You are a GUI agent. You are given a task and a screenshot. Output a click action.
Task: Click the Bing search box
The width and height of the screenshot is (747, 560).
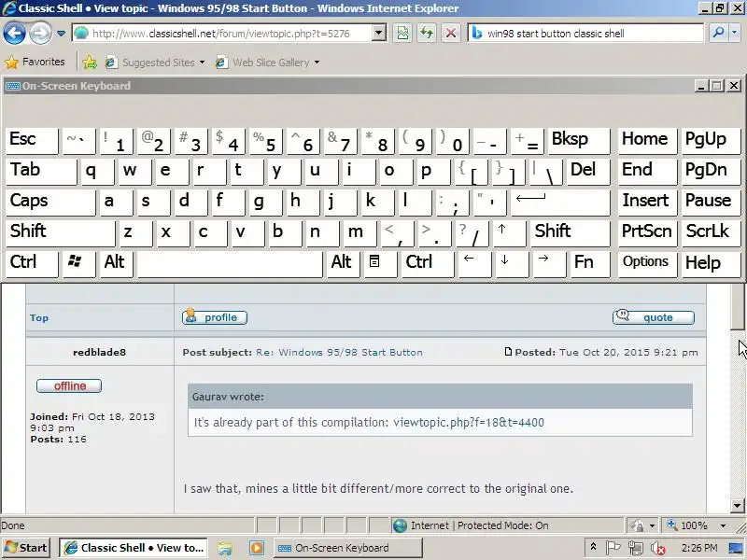586,34
